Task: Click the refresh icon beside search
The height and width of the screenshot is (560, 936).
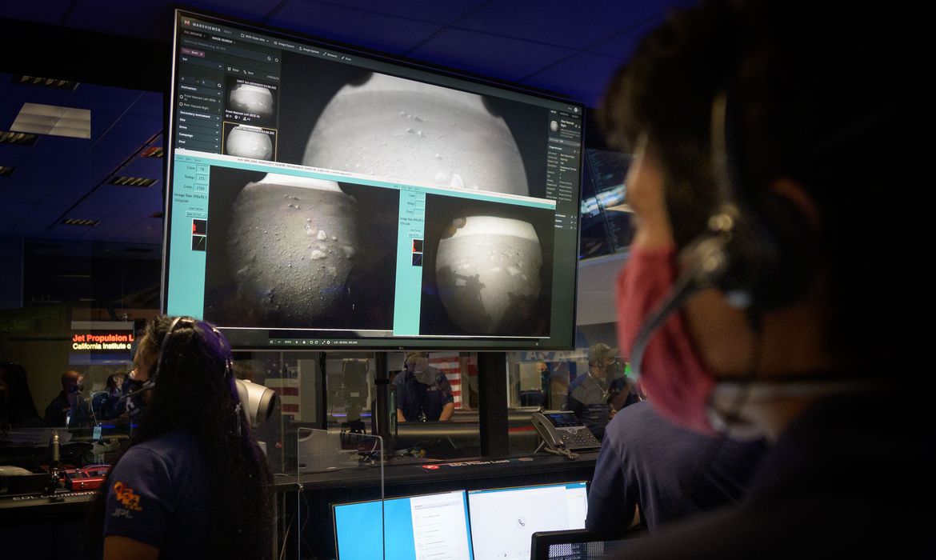Action: 277,59
